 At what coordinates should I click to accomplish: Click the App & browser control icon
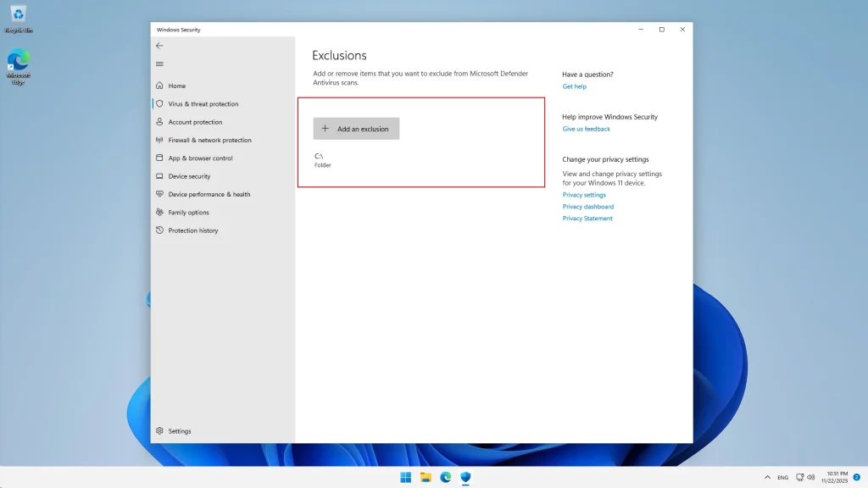click(x=159, y=158)
